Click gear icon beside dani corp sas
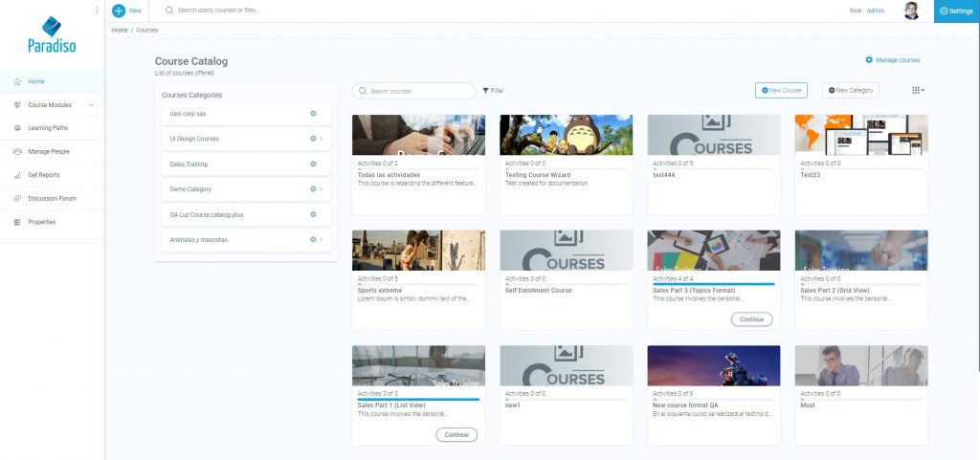The width and height of the screenshot is (980, 460). click(x=313, y=114)
